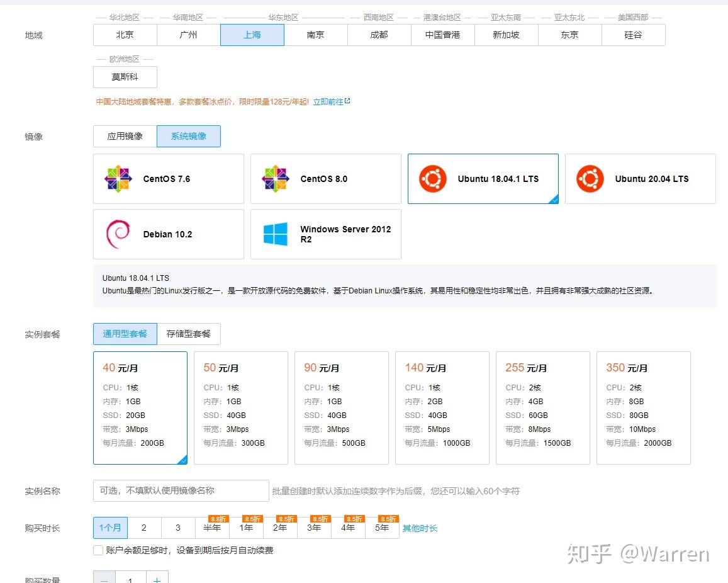Click the CentOS 8.0 logo icon
Viewport: 728px width, 583px height.
(x=276, y=179)
